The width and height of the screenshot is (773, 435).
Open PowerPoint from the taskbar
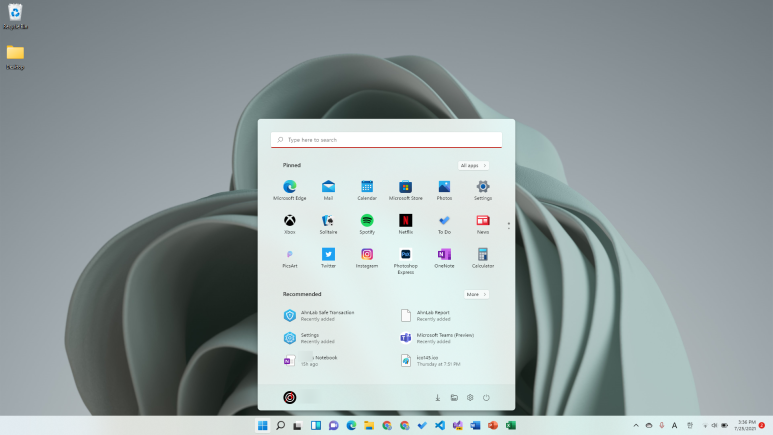point(493,425)
